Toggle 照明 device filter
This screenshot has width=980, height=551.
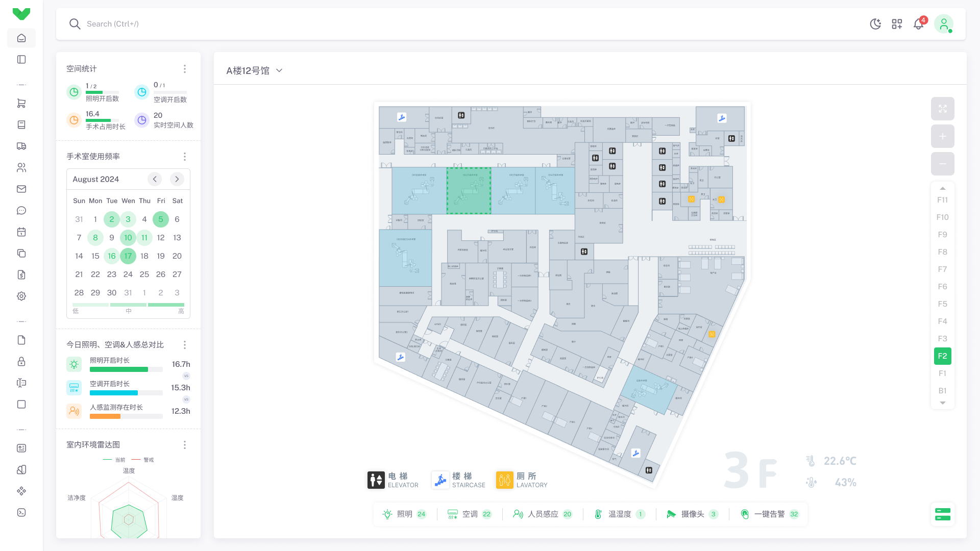click(404, 514)
